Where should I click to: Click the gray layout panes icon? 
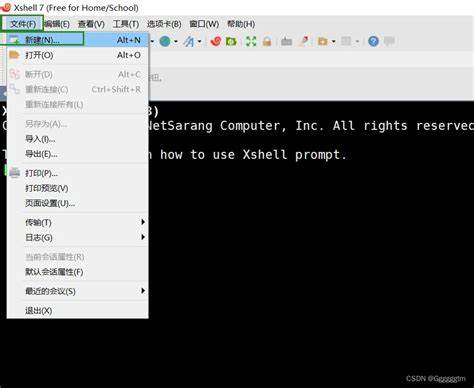pyautogui.click(x=346, y=41)
